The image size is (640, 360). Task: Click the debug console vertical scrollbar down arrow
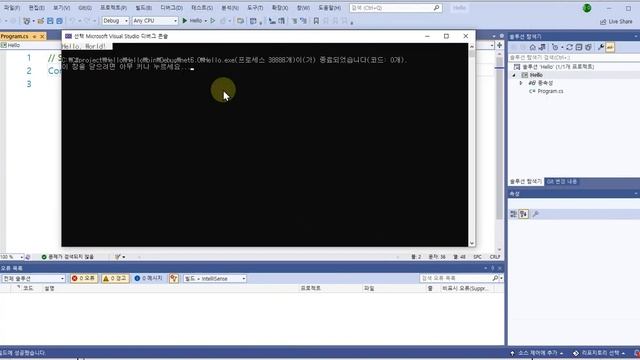coord(472,243)
